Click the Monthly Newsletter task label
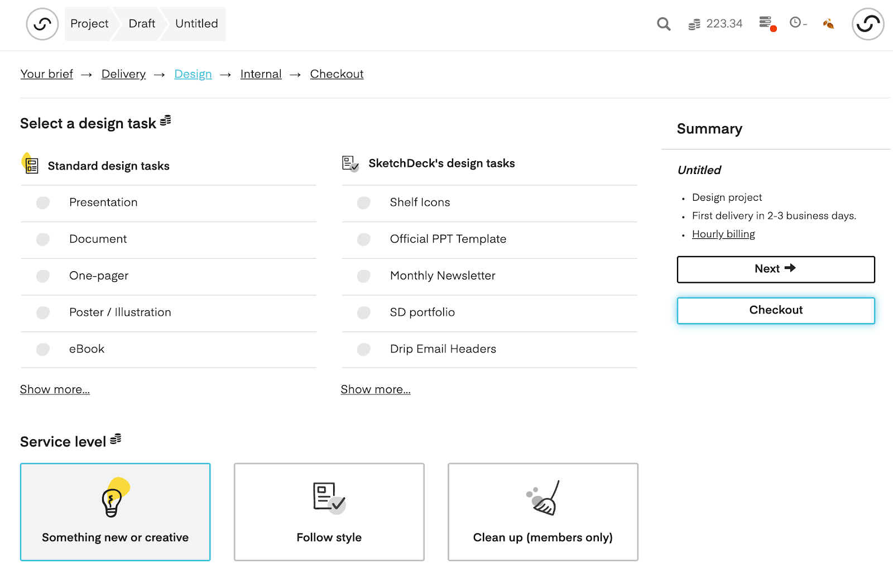Screen dimensions: 893x588 443,276
